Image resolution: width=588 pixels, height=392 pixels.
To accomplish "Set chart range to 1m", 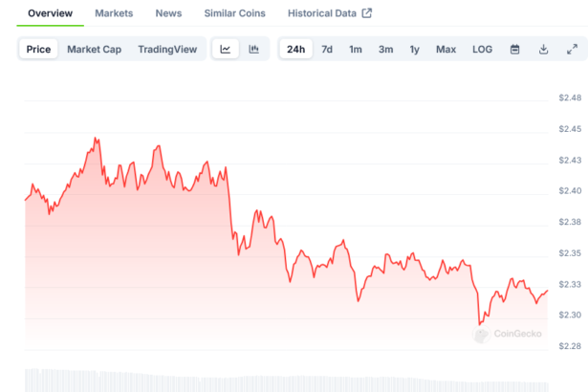I will coord(356,49).
